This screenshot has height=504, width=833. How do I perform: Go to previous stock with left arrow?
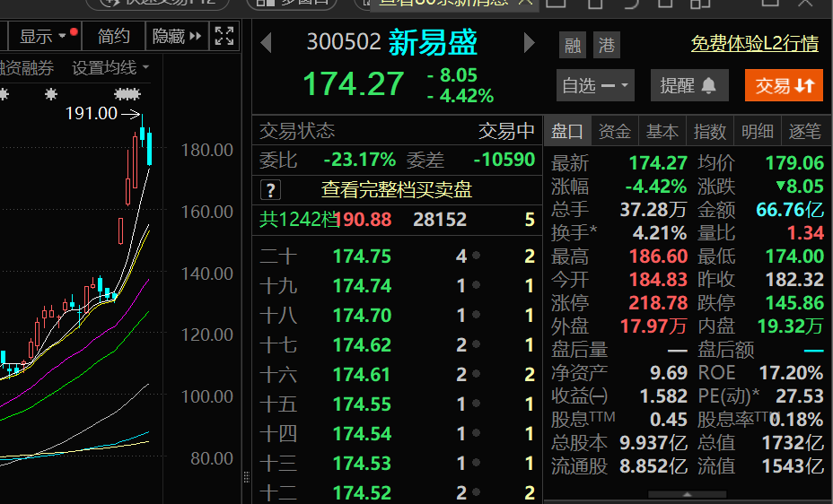267,43
